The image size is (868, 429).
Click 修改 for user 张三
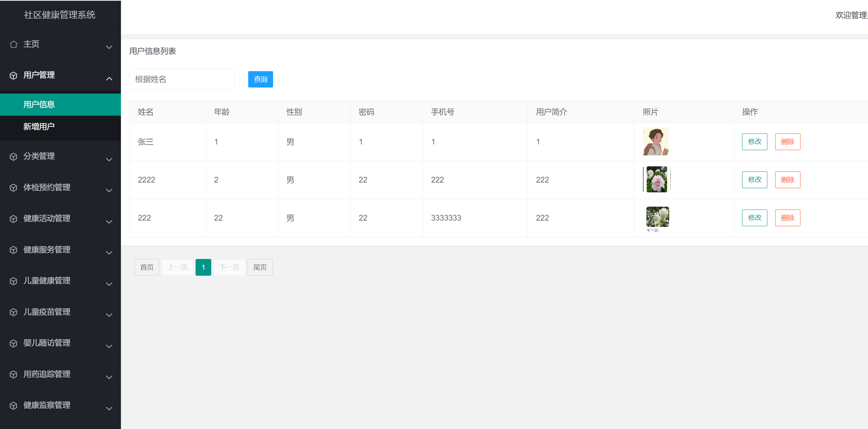(x=754, y=142)
